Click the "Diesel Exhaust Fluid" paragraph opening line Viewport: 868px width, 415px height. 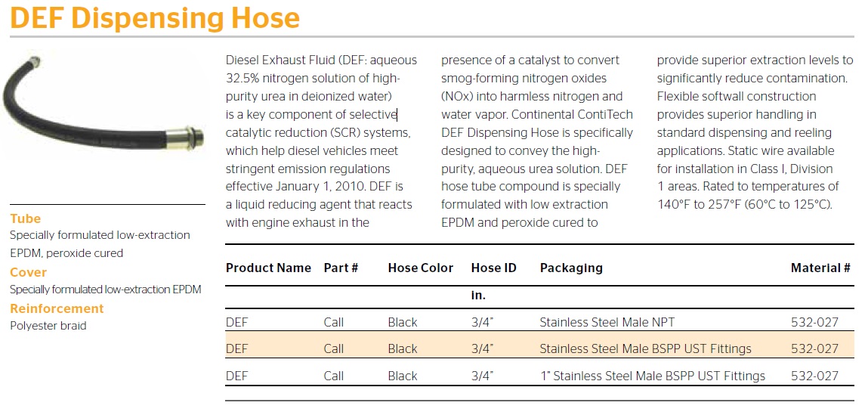coord(321,60)
